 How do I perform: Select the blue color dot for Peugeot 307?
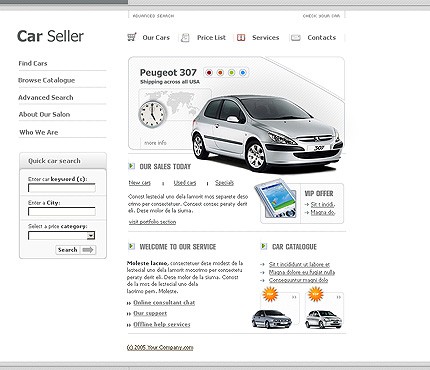(x=243, y=72)
